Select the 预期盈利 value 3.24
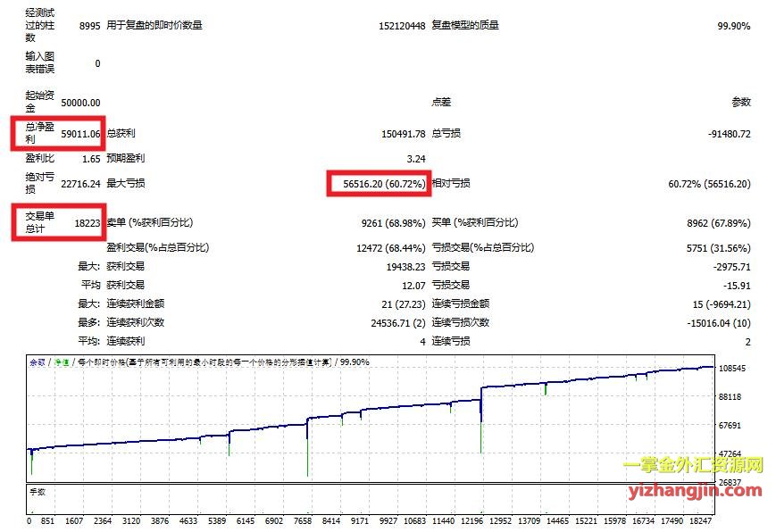 [x=415, y=159]
